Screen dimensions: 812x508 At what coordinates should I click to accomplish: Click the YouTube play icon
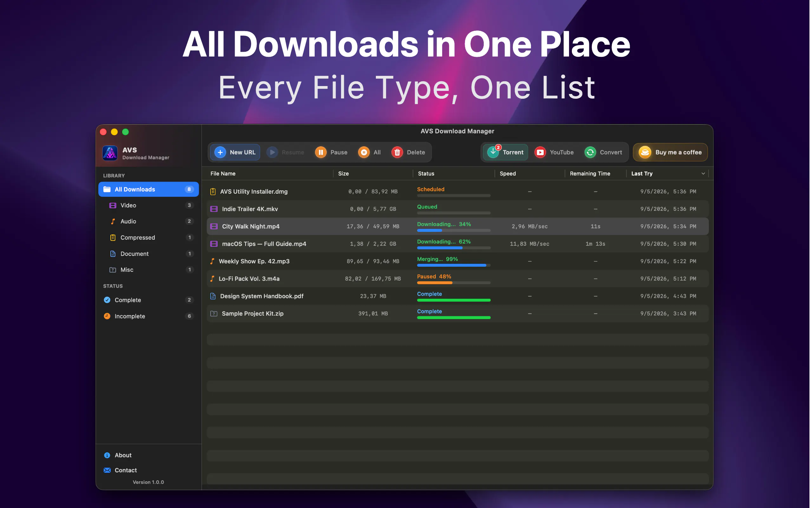point(541,152)
